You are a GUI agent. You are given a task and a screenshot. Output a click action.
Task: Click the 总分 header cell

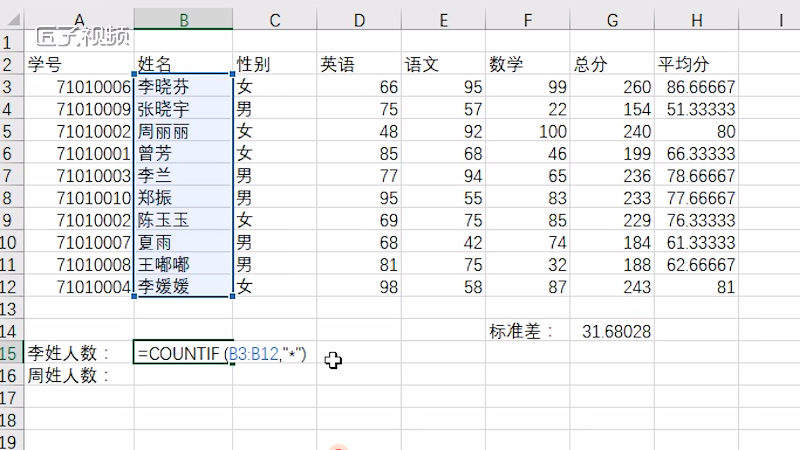(612, 65)
